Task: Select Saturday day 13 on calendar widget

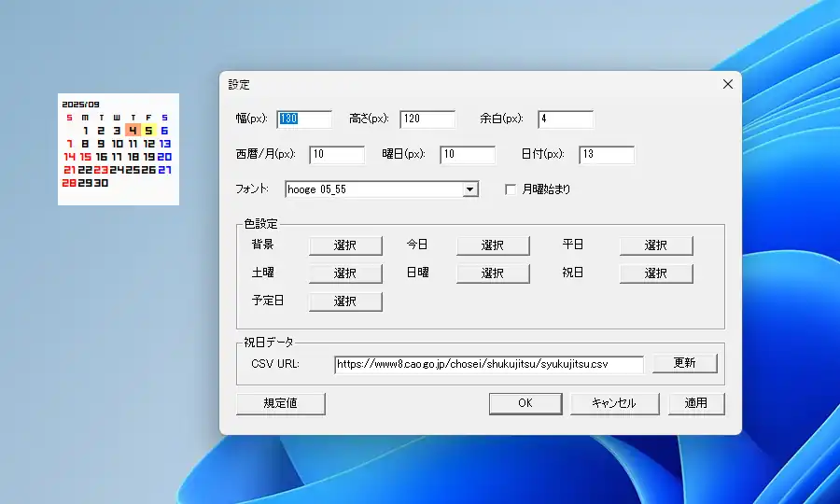Action: [164, 144]
